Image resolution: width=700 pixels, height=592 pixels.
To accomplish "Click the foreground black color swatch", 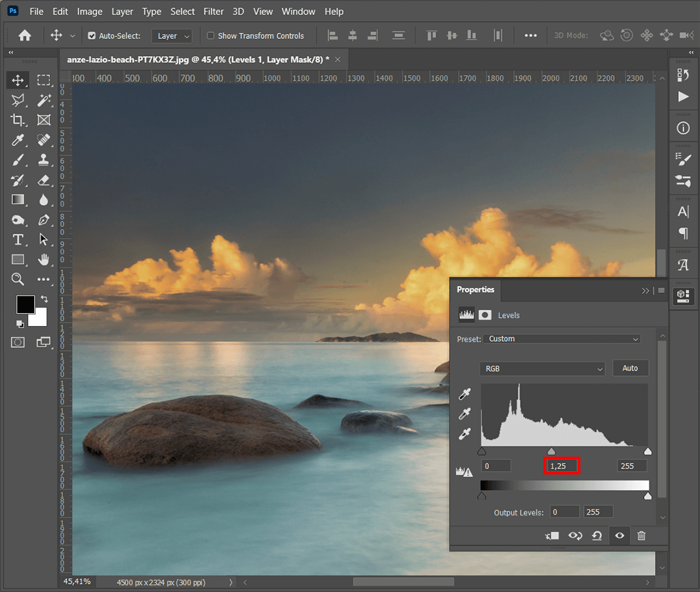I will pos(25,304).
